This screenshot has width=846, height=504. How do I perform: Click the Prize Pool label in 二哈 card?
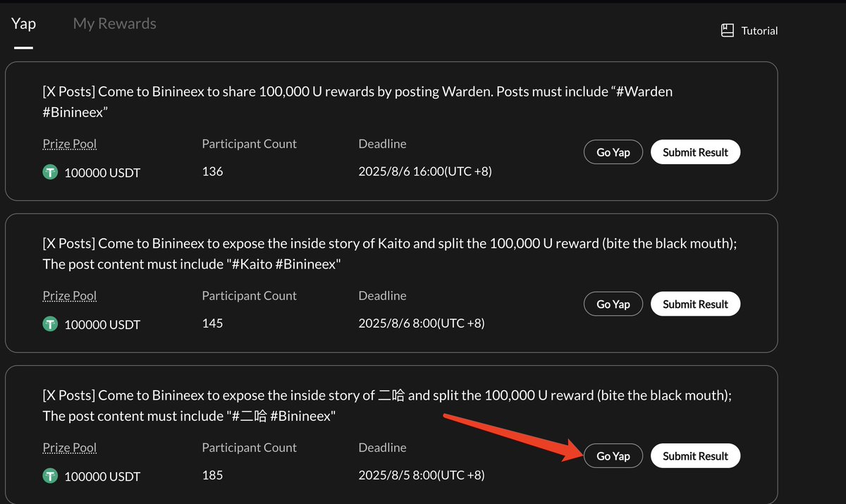pyautogui.click(x=70, y=448)
